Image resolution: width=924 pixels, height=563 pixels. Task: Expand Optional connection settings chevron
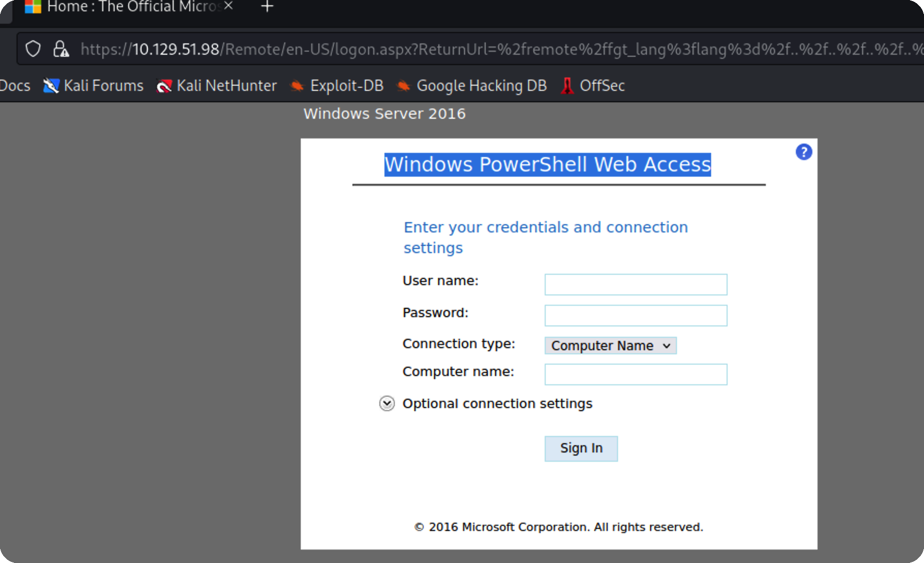pos(387,403)
